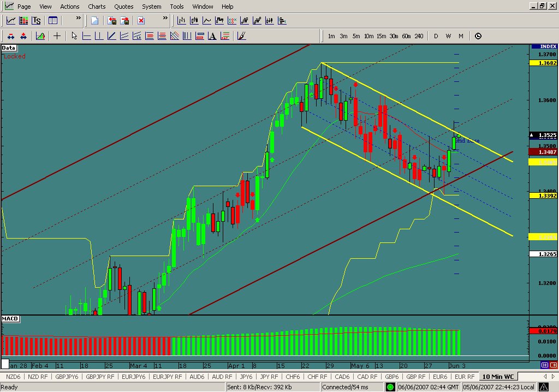The height and width of the screenshot is (392, 559).
Task: Open the Tools menu
Action: click(x=176, y=7)
